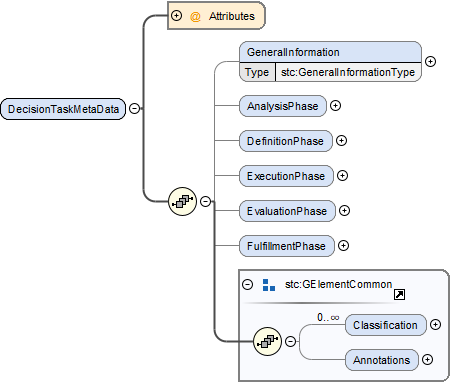The image size is (468, 384).
Task: Select the main sequence compositor icon
Action: pos(183,201)
